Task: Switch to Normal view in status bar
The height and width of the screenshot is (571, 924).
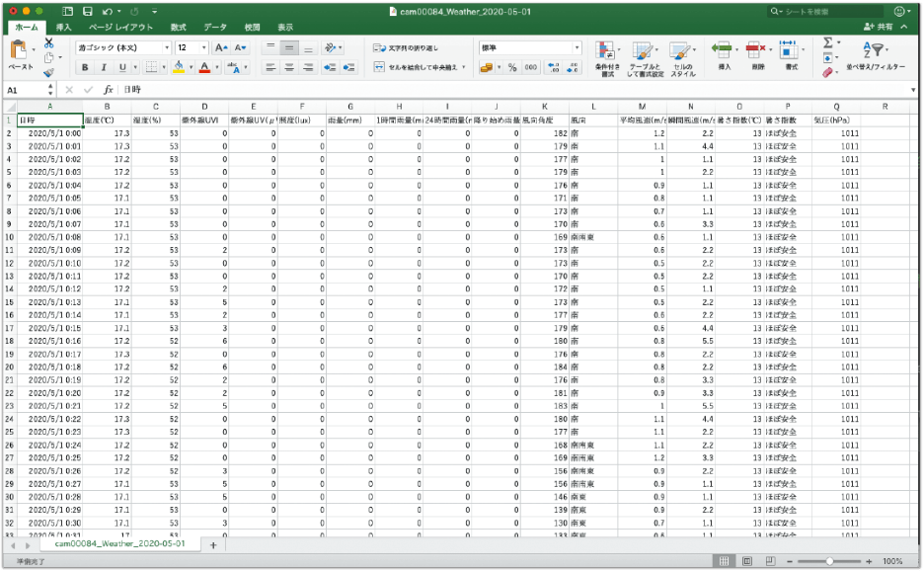Action: tap(725, 561)
